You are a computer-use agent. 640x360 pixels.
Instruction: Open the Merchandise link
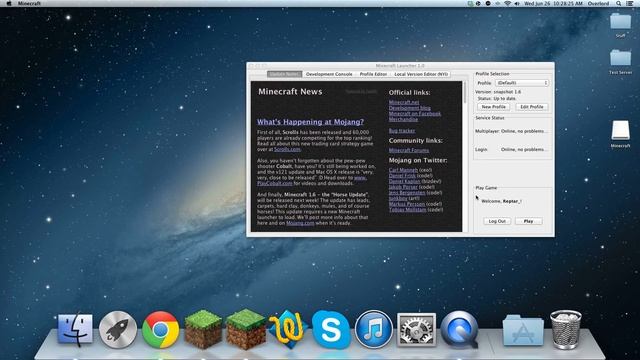(403, 120)
